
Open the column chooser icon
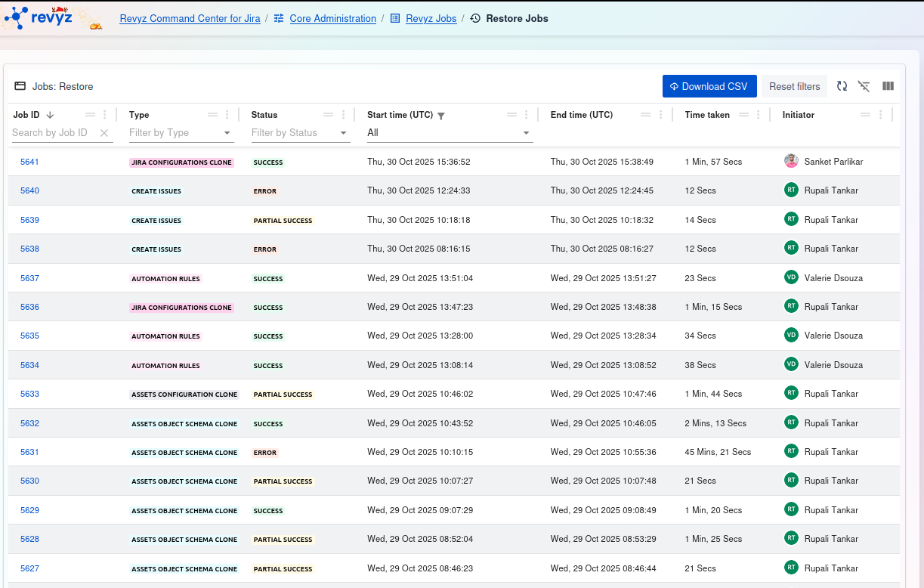point(888,86)
